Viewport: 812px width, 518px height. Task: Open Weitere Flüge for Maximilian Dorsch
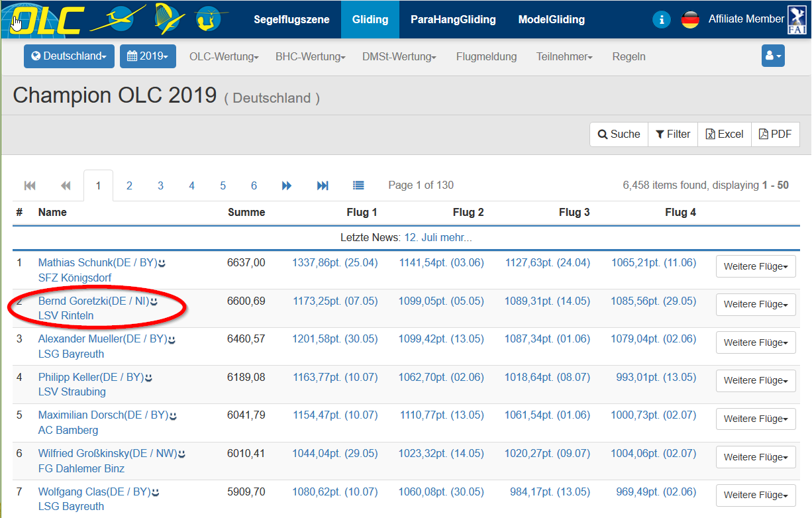pyautogui.click(x=756, y=419)
